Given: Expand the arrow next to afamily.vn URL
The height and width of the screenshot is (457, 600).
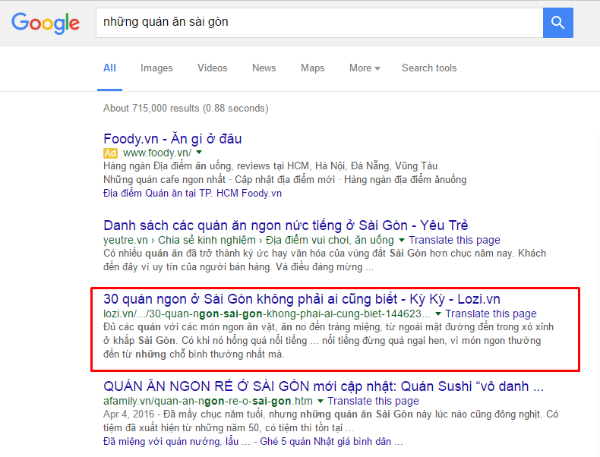Looking at the screenshot, I should [320, 401].
